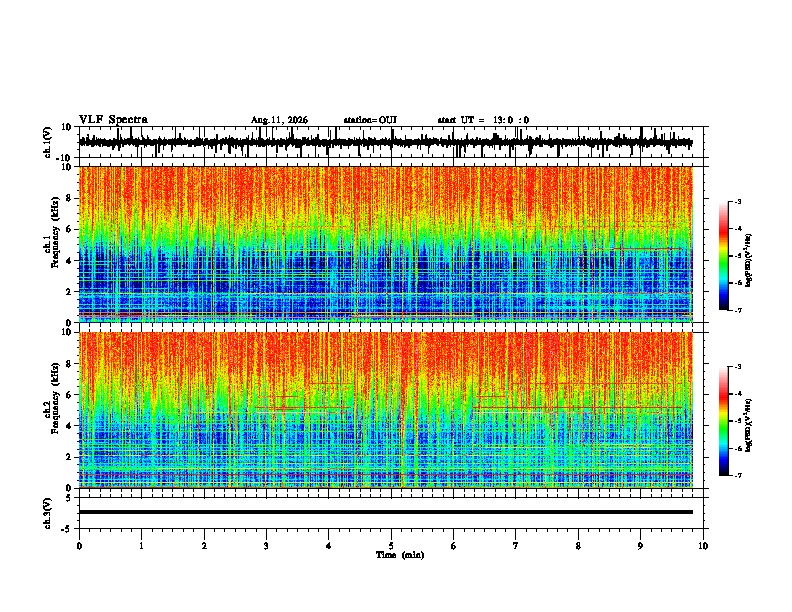This screenshot has width=792, height=612.
Task: Select the "start UT = 13:0 :0" text
Action: pyautogui.click(x=483, y=120)
